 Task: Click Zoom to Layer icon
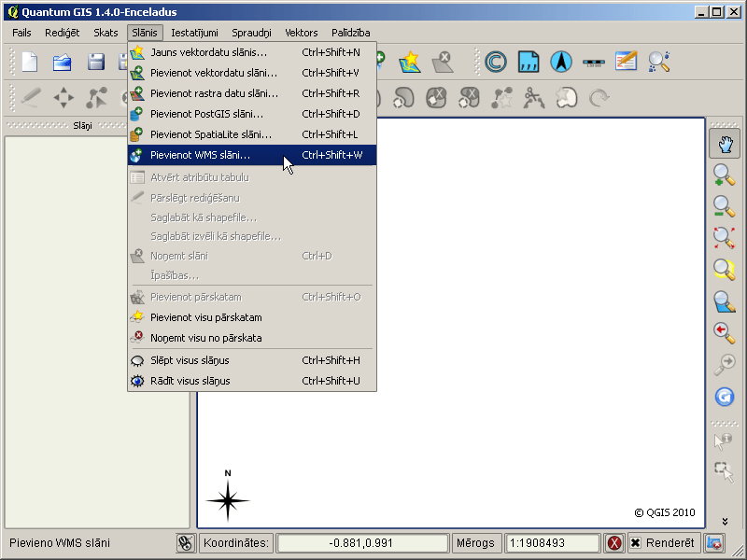coord(725,301)
